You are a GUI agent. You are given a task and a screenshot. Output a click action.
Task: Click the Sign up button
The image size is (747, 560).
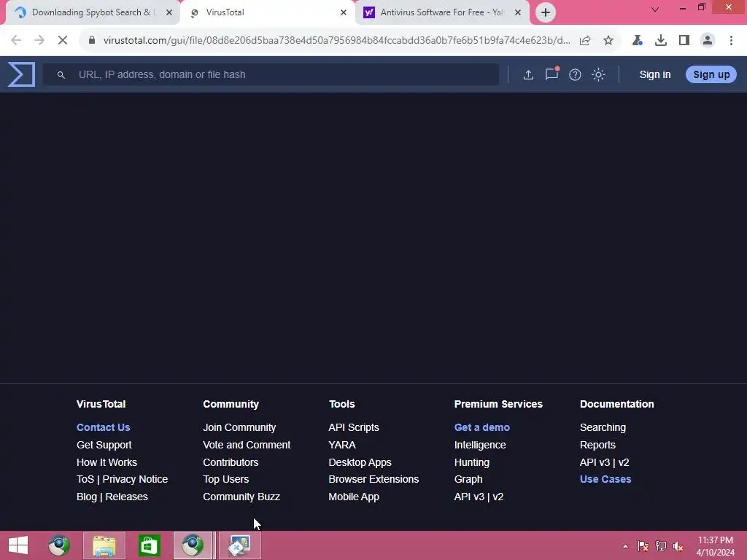pyautogui.click(x=711, y=75)
